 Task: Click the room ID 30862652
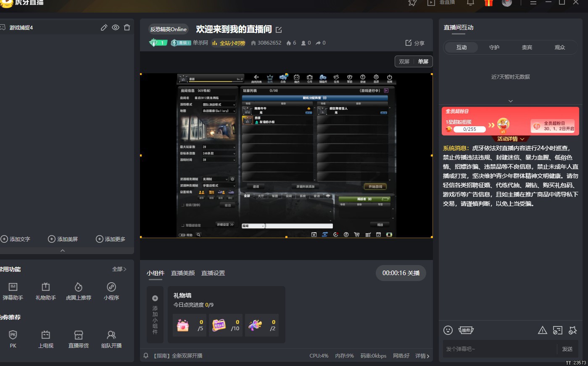coord(266,43)
